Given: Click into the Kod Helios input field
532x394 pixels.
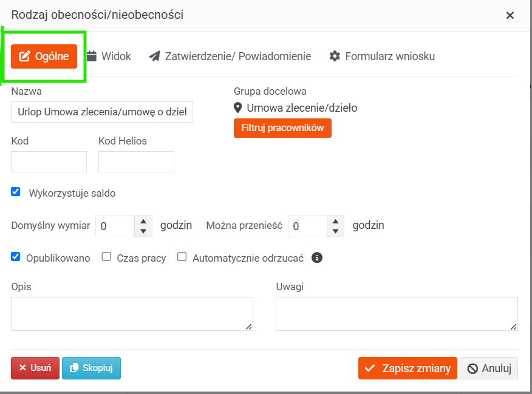Looking at the screenshot, I should click(x=137, y=161).
